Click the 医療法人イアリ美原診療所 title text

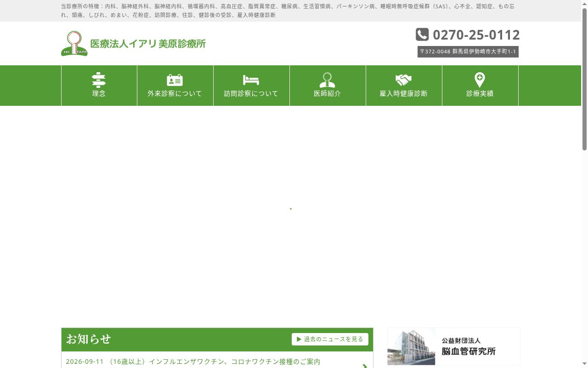click(148, 44)
